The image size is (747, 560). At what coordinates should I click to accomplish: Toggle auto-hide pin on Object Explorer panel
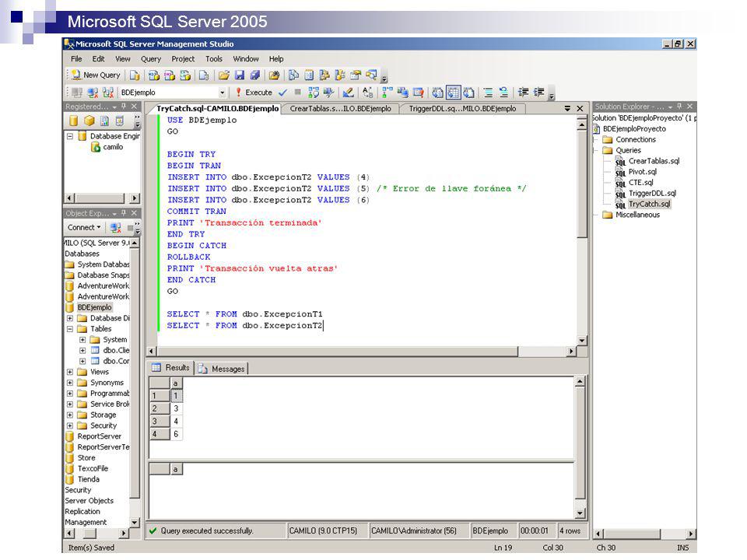[124, 213]
